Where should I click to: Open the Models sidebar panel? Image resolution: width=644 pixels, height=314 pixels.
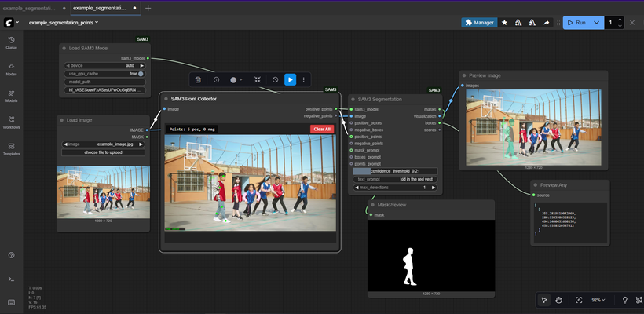(11, 96)
